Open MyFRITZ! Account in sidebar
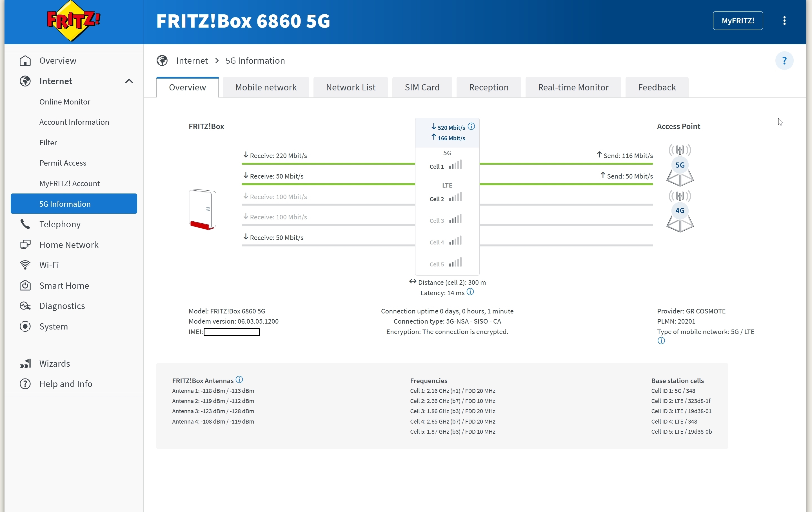The image size is (812, 512). pyautogui.click(x=70, y=184)
